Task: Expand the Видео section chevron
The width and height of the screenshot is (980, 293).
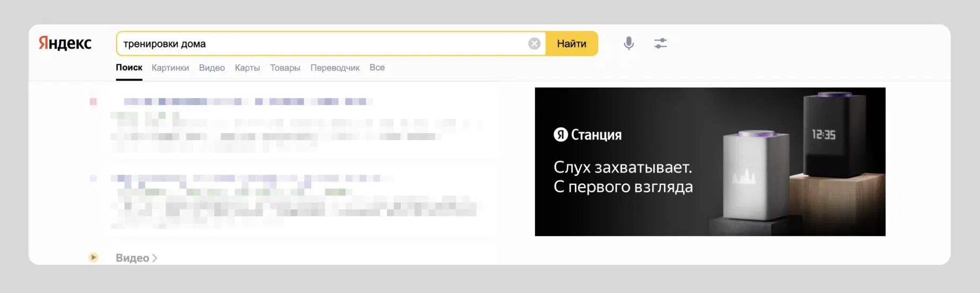Action: coord(155,258)
